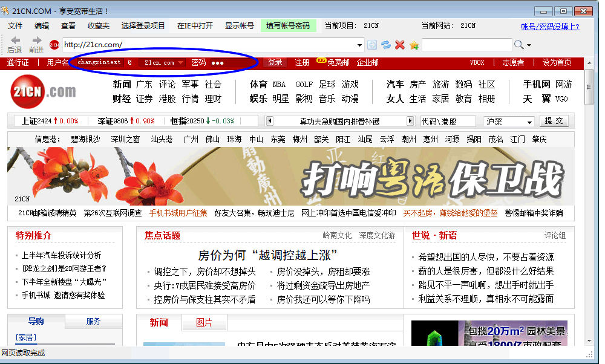Screen dimensions: 605x364
Task: Open the 沪深 market dropdown
Action: coord(529,122)
